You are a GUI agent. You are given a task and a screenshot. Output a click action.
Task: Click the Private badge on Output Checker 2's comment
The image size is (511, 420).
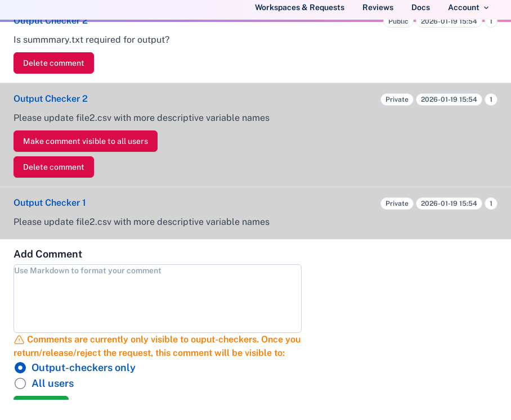click(x=397, y=99)
